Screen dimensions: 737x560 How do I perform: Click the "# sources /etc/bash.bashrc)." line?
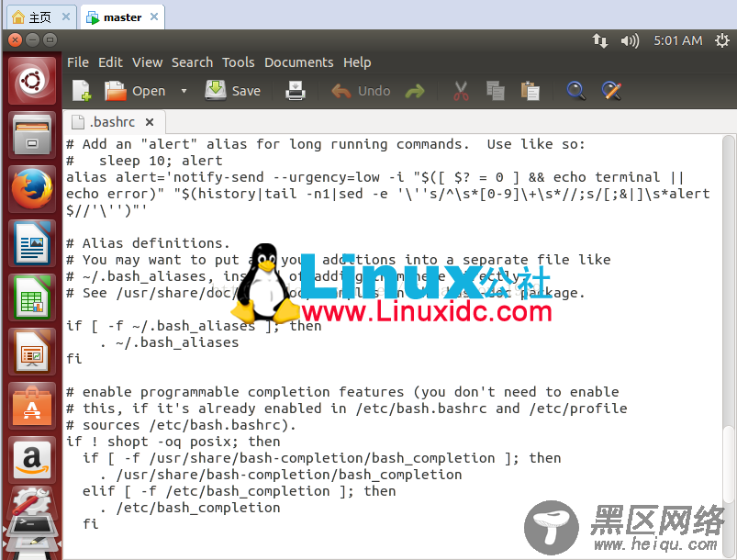pos(181,425)
